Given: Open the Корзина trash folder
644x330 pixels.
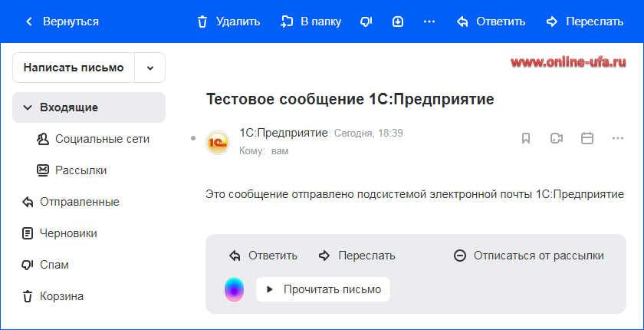Looking at the screenshot, I should click(53, 296).
